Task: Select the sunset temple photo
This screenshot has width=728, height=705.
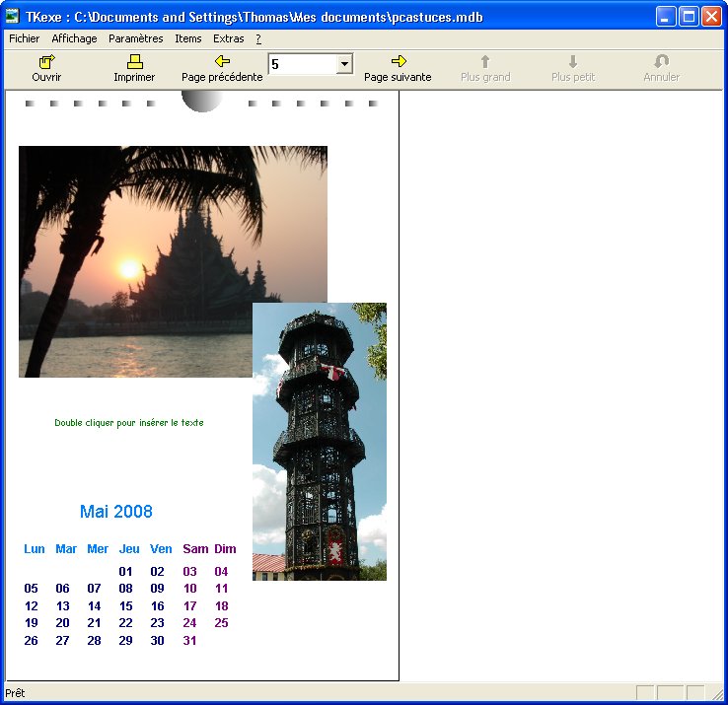Action: (135, 261)
